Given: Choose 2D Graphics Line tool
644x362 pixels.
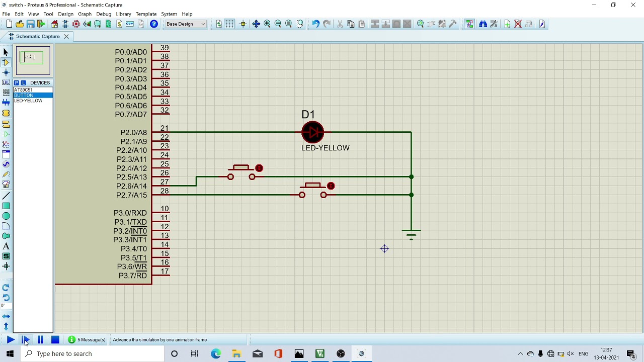Looking at the screenshot, I should (6, 196).
